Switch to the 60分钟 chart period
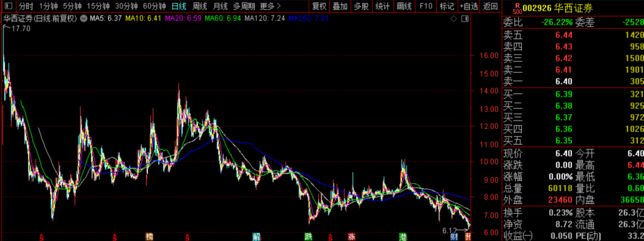The image size is (644, 241). (x=154, y=6)
